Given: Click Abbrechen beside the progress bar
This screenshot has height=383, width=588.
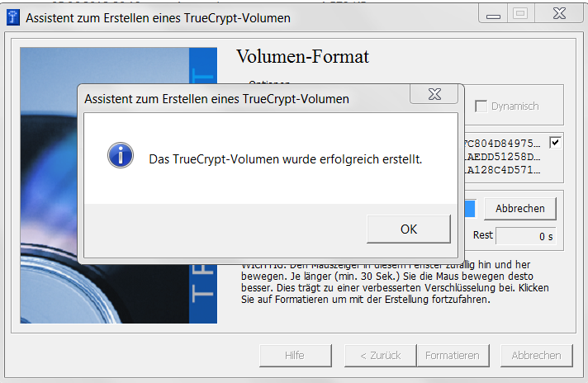Looking at the screenshot, I should 519,208.
